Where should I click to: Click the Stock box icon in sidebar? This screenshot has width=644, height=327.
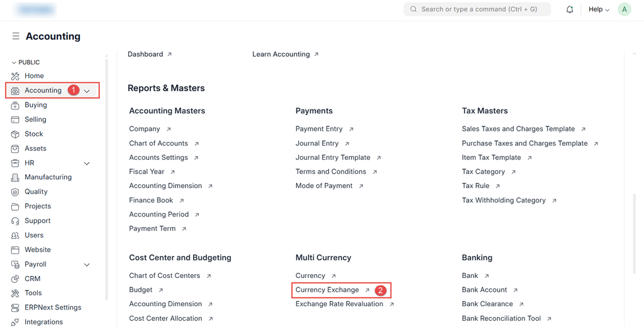click(x=15, y=134)
